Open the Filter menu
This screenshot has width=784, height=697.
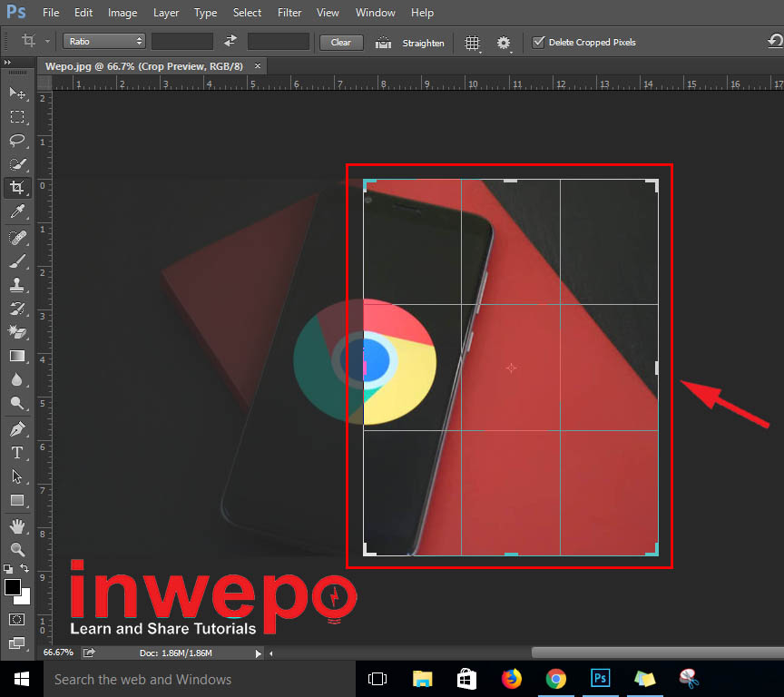[x=289, y=13]
